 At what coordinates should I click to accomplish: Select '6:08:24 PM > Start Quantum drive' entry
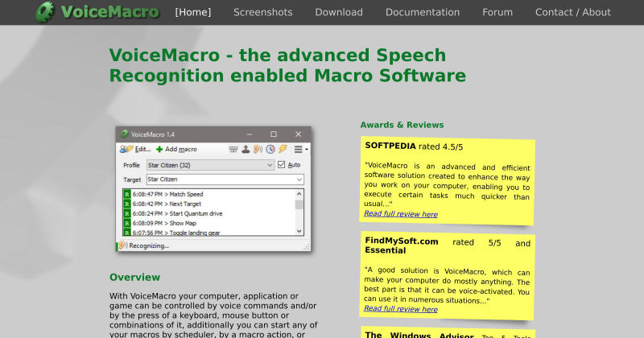click(177, 213)
